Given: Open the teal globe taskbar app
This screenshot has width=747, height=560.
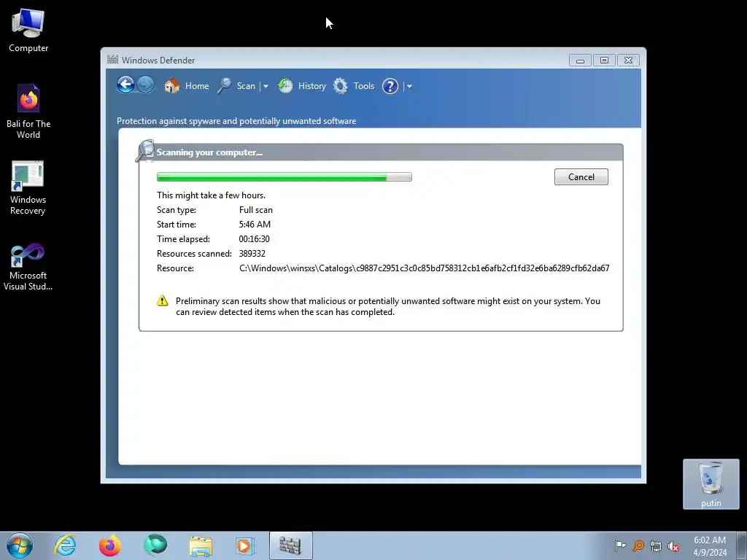Looking at the screenshot, I should [x=155, y=545].
